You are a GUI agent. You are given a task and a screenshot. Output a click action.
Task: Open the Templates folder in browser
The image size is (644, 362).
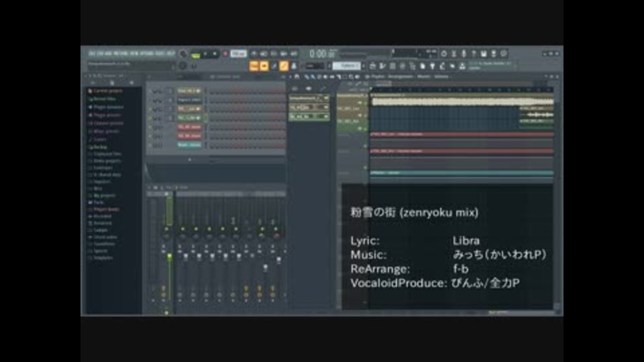[103, 257]
